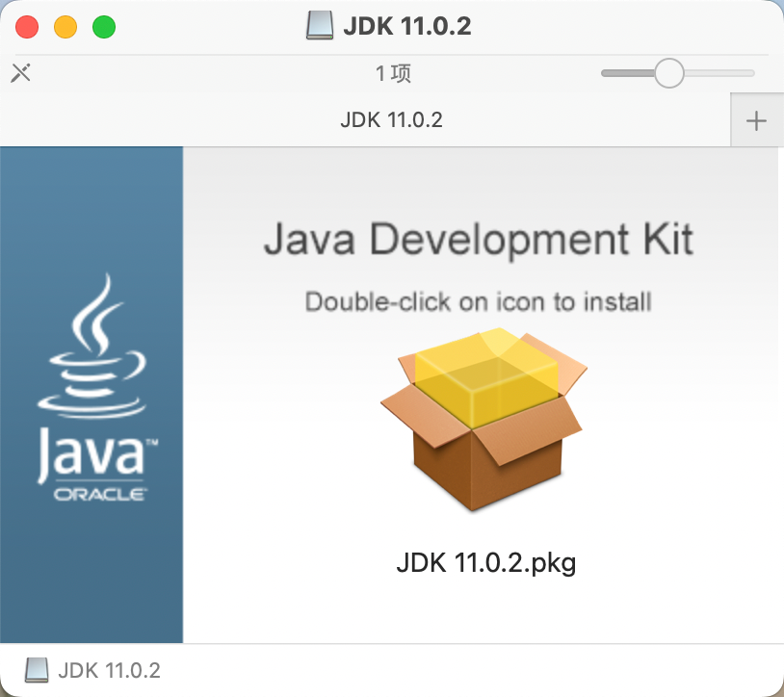Click the JDK 11.0.2.pkg file name
784x697 pixels.
[486, 563]
